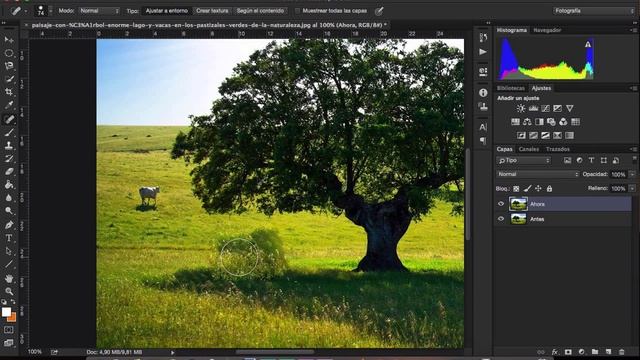Select the Ajustar a entorno option
The width and height of the screenshot is (640, 360).
point(167,11)
